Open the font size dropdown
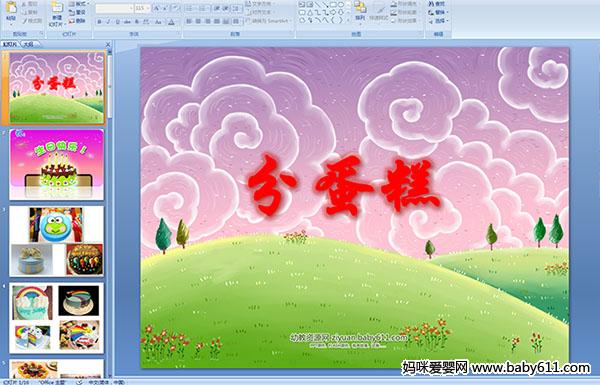The image size is (600, 385). [x=148, y=8]
